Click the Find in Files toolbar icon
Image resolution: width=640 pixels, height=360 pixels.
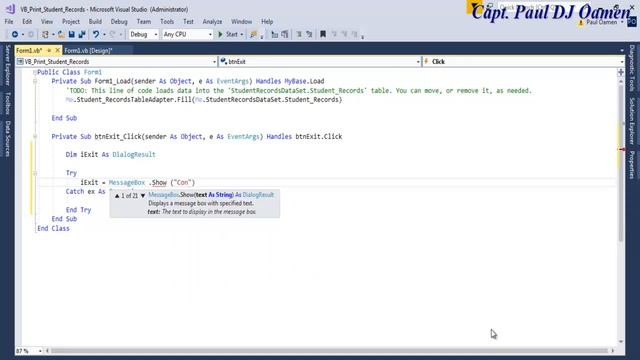[253, 35]
